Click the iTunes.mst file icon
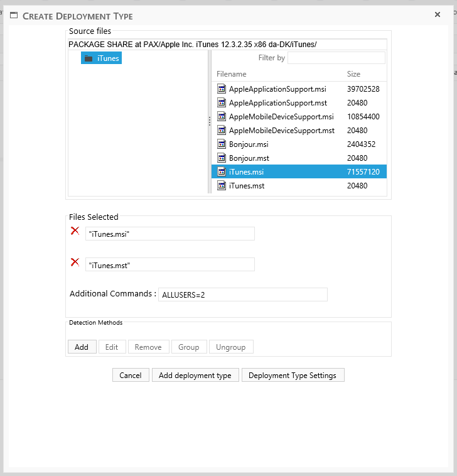 (221, 186)
